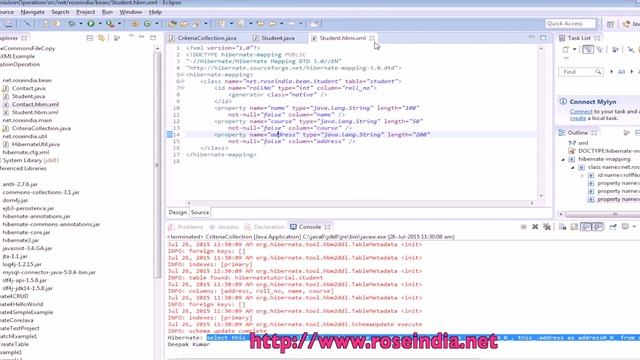This screenshot has width=640, height=360.
Task: Open the Problems view tab
Action: click(186, 227)
